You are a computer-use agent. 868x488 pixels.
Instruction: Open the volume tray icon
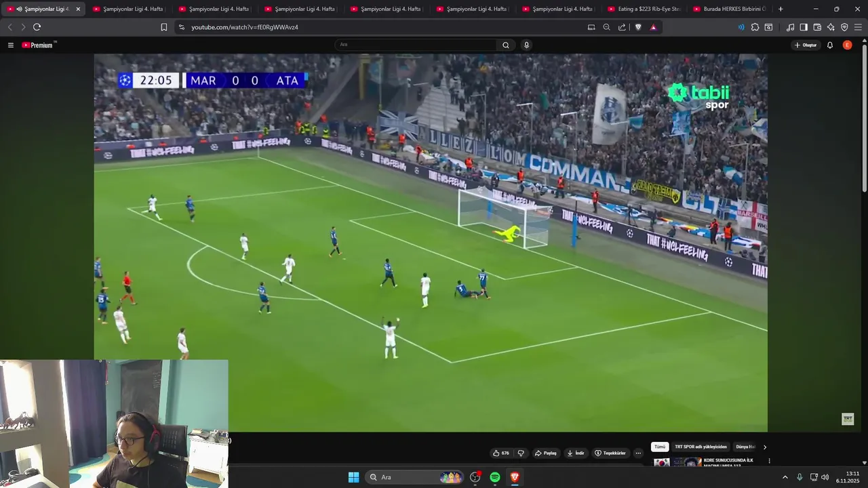pos(825,477)
